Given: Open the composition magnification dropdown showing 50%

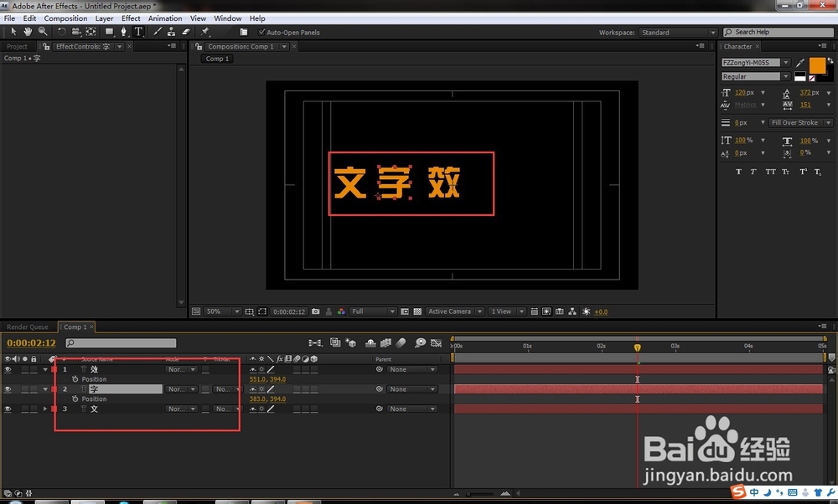Looking at the screenshot, I should [x=221, y=311].
